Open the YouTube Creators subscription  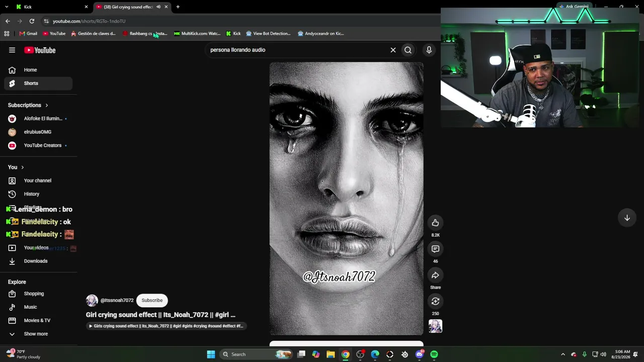click(x=38, y=145)
